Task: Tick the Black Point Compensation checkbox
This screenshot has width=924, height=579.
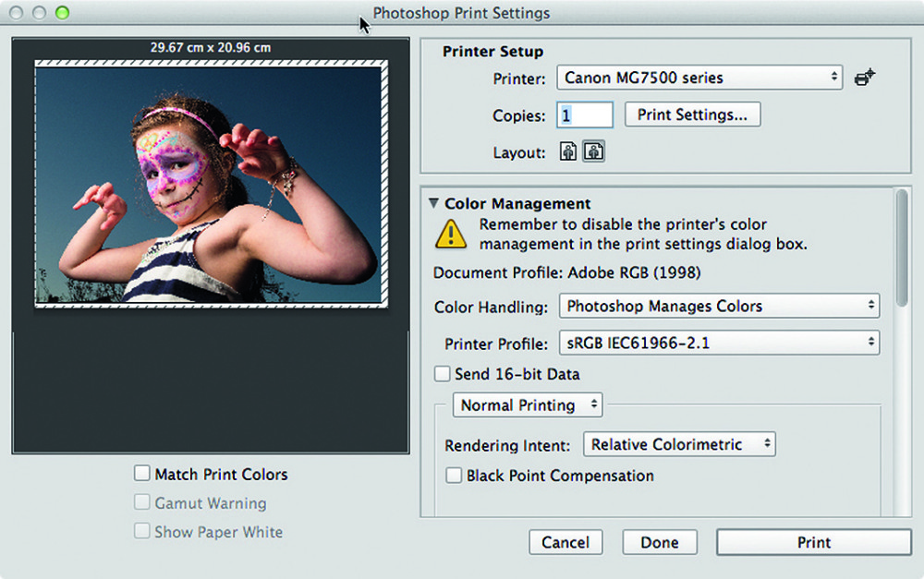Action: click(x=454, y=476)
